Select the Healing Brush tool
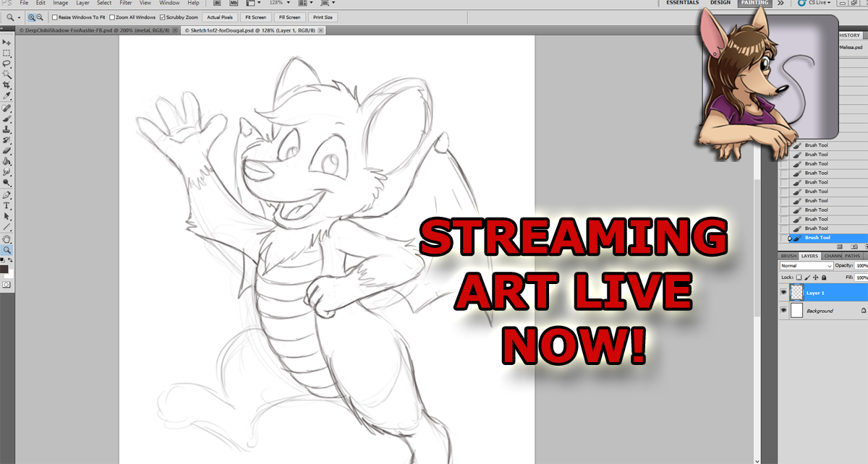 tap(7, 108)
